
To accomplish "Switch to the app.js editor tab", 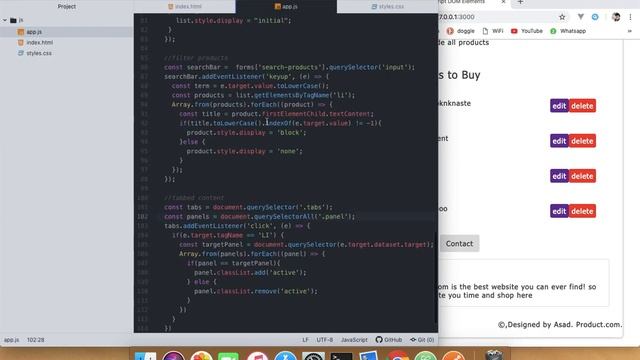I will [286, 7].
